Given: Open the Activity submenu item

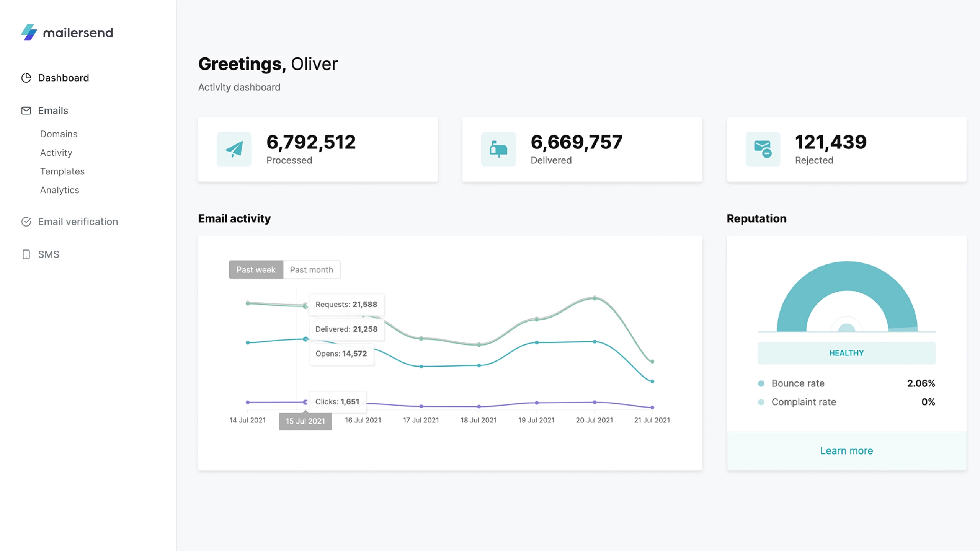Looking at the screenshot, I should pyautogui.click(x=56, y=153).
